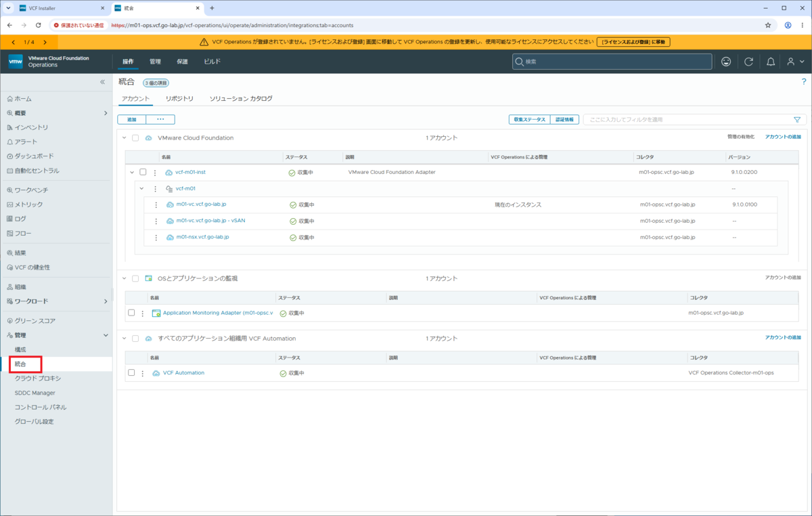Click the browser reload button
The image size is (812, 516).
pos(38,25)
